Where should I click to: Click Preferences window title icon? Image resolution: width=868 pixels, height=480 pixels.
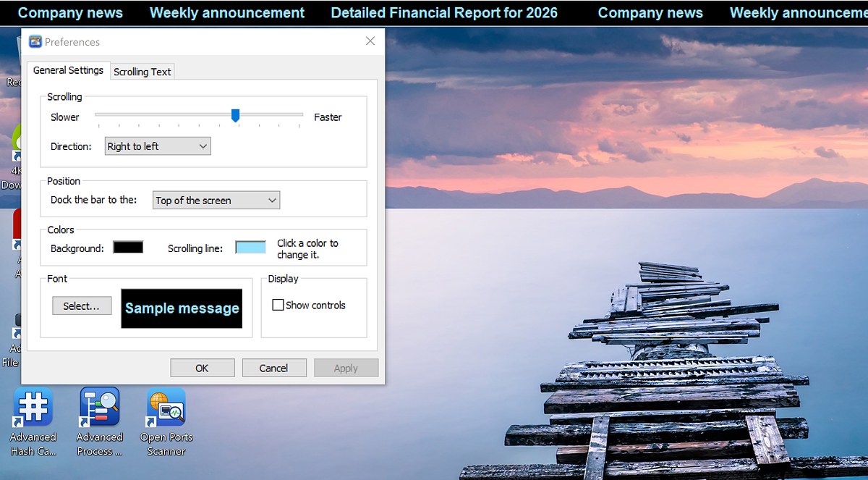point(35,42)
